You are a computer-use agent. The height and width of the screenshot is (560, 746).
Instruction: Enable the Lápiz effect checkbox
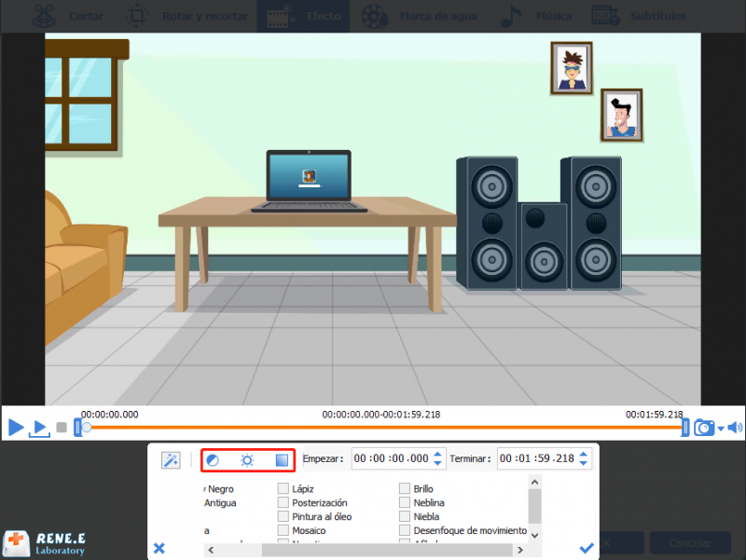pos(283,488)
